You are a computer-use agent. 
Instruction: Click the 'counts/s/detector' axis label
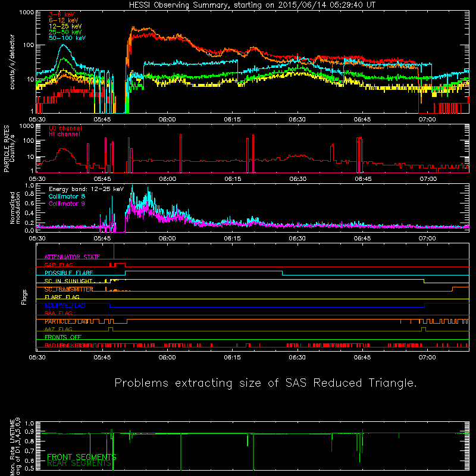12,62
